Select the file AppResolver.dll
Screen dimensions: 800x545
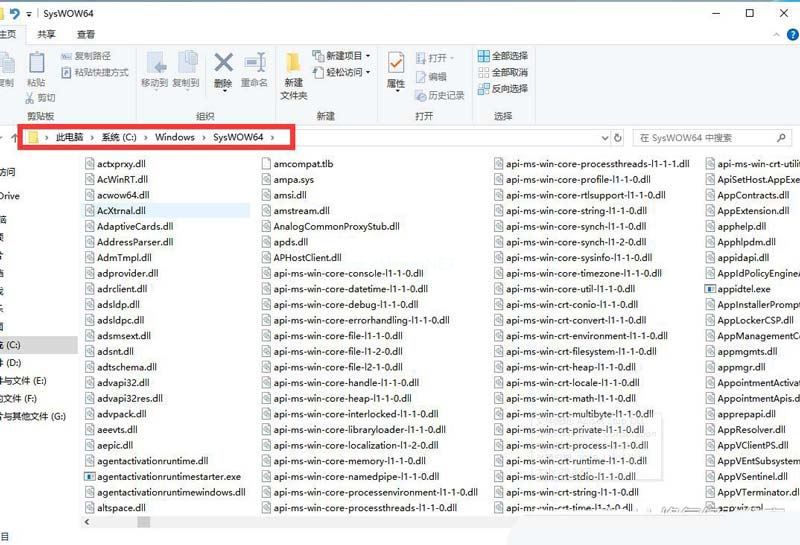[752, 430]
